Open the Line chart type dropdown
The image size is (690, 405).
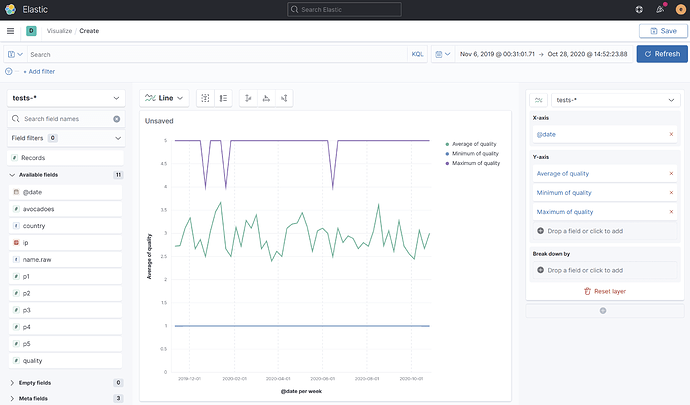164,98
